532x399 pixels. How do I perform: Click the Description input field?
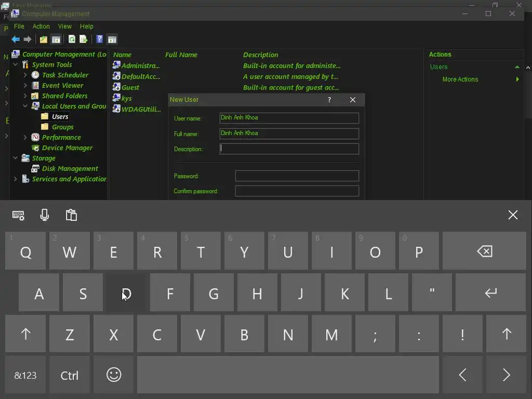(289, 149)
